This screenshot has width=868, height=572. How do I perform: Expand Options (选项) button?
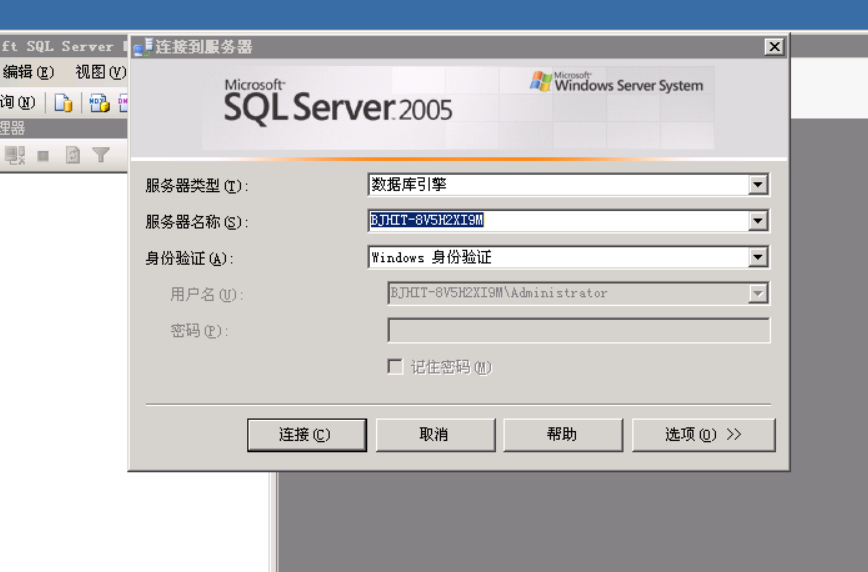[703, 435]
